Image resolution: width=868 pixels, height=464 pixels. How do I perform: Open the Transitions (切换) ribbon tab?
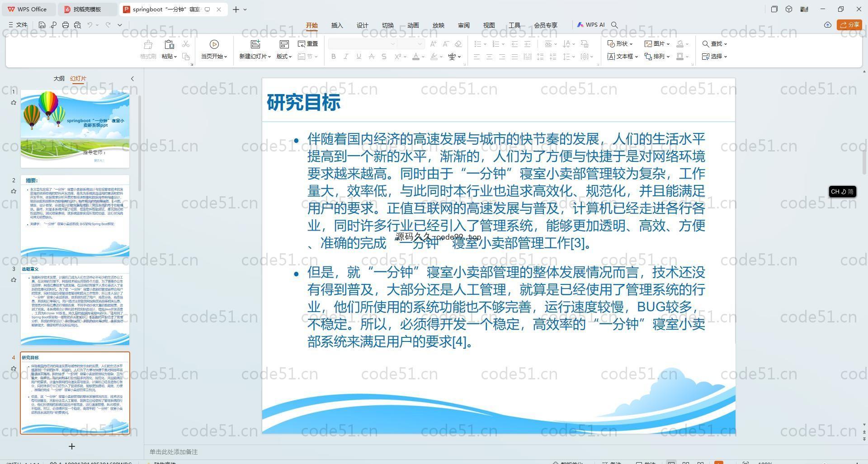point(388,25)
